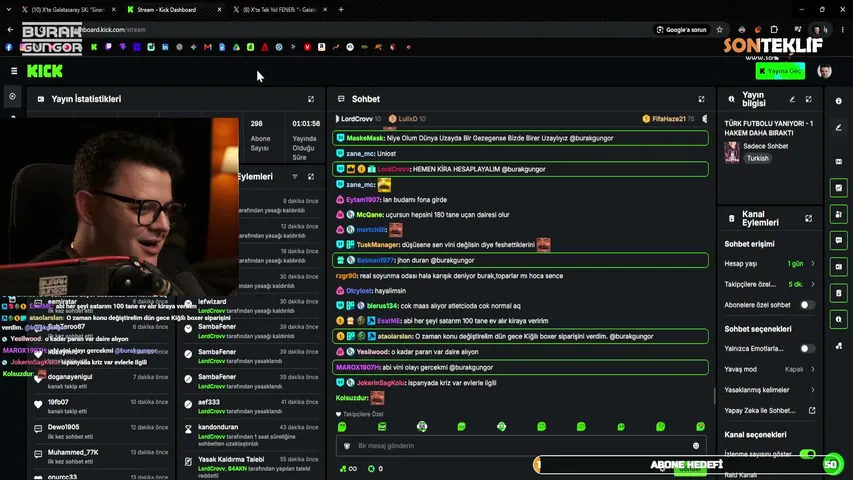This screenshot has width=853, height=480.
Task: Open Yapay Zeka ile Sohbet external link
Action: (x=812, y=410)
